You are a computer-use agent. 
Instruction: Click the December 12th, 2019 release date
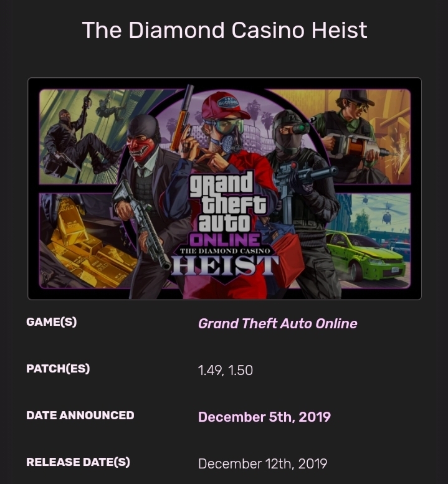(x=262, y=463)
